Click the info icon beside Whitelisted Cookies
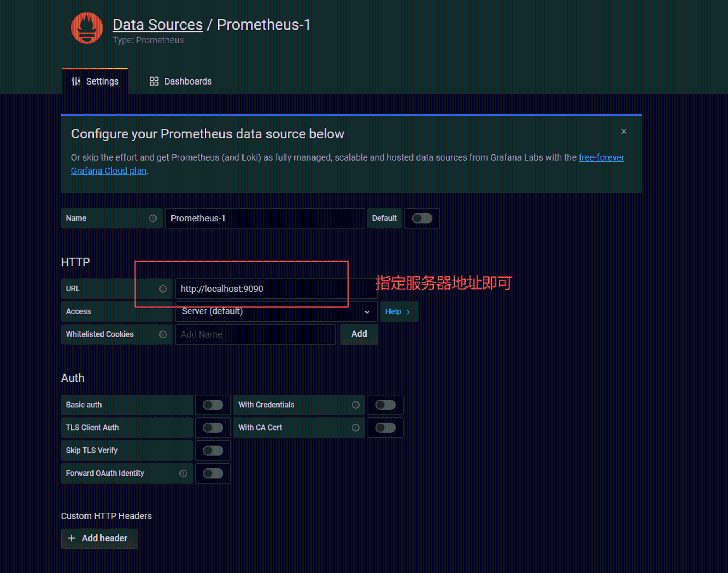The width and height of the screenshot is (728, 573). (x=163, y=334)
